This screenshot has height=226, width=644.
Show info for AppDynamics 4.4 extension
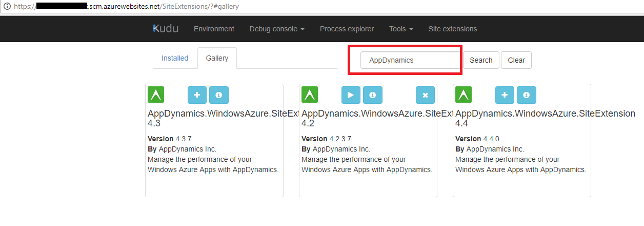(x=527, y=95)
